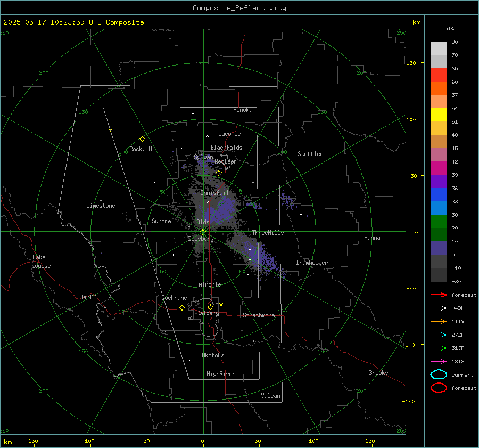Click the purple 39–36 dBZ swatch
This screenshot has width=479, height=448.
pyautogui.click(x=439, y=182)
